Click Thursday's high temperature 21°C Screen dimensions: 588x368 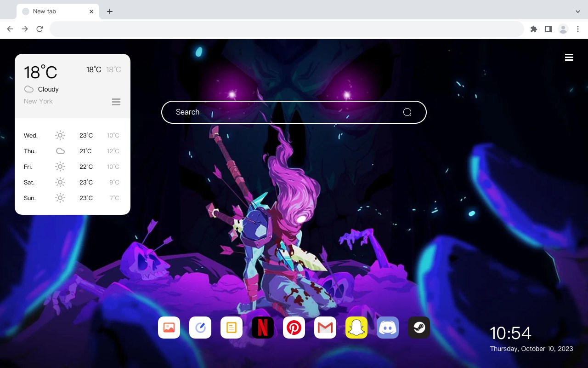[85, 151]
